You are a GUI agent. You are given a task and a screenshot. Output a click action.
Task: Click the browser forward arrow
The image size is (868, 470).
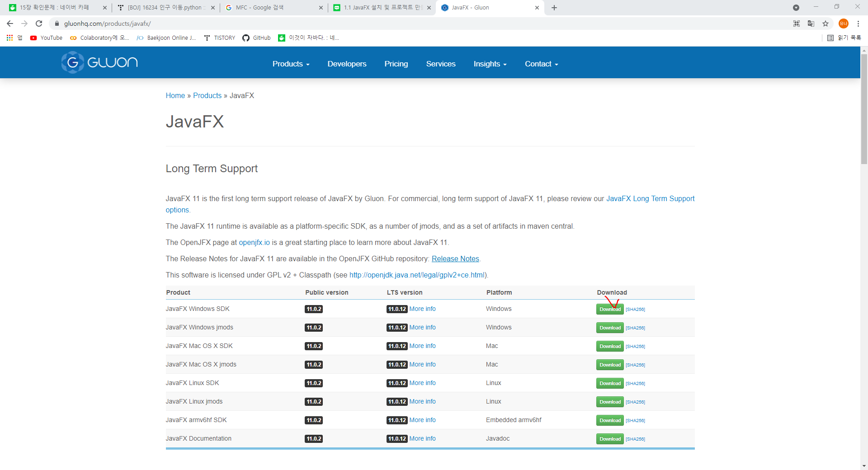click(24, 23)
